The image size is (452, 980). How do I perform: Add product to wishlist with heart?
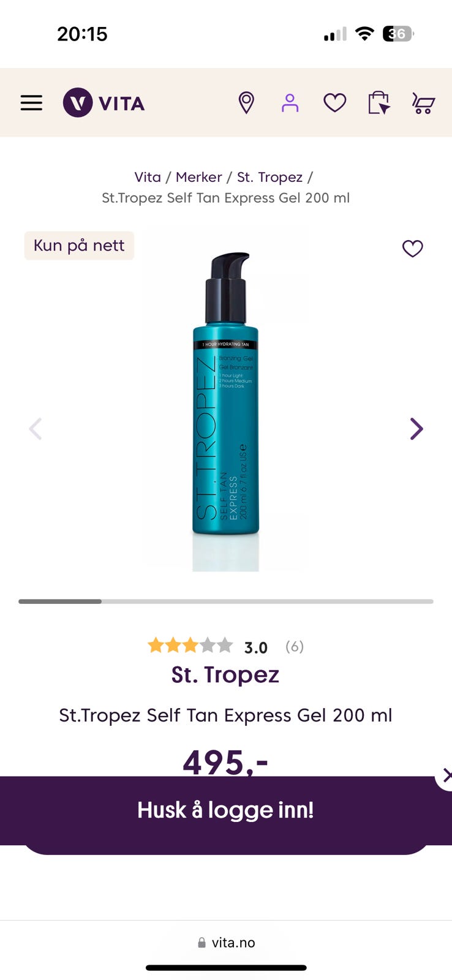coord(412,249)
